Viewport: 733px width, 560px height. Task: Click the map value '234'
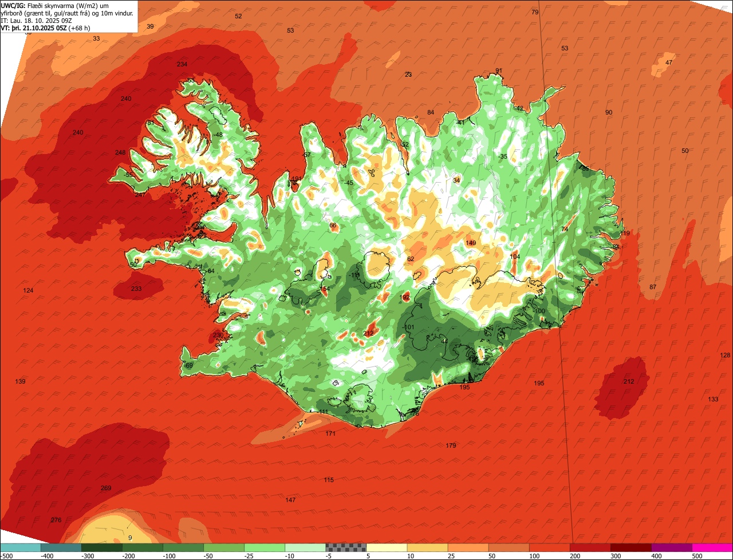tap(182, 64)
